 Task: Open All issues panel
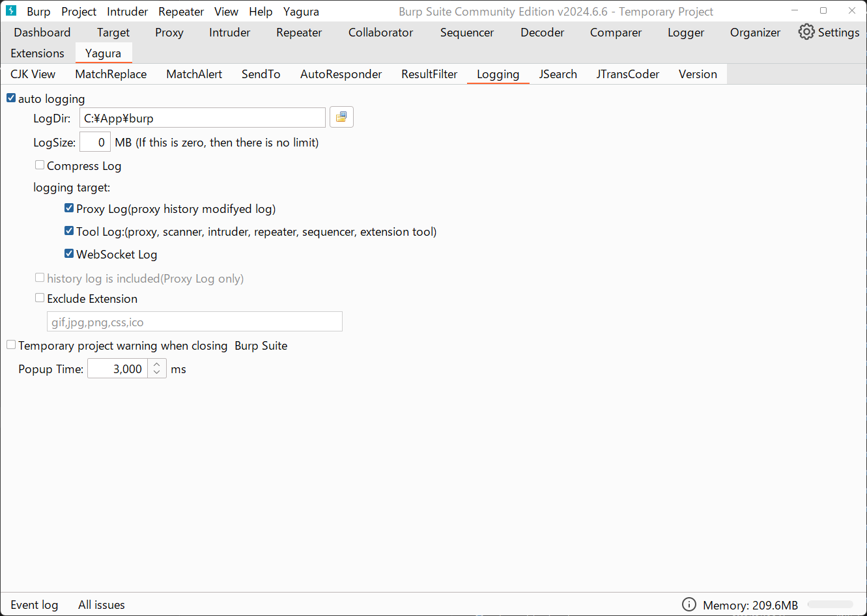[x=102, y=605]
